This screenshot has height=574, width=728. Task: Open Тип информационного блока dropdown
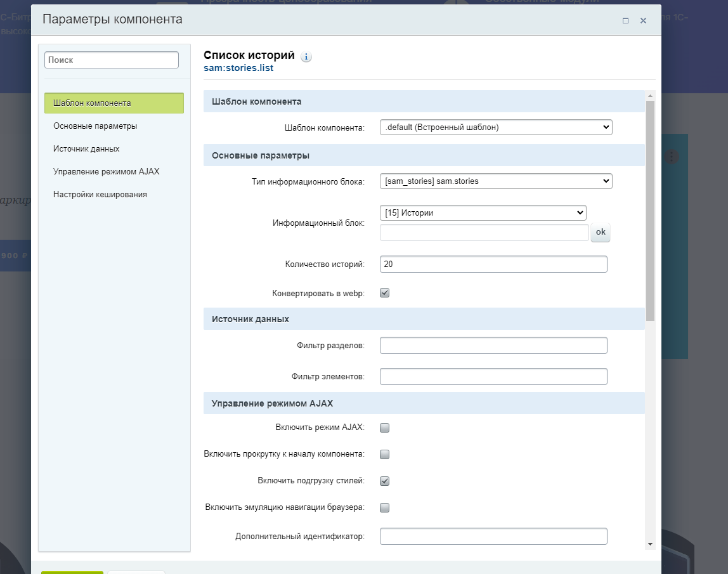pyautogui.click(x=495, y=181)
